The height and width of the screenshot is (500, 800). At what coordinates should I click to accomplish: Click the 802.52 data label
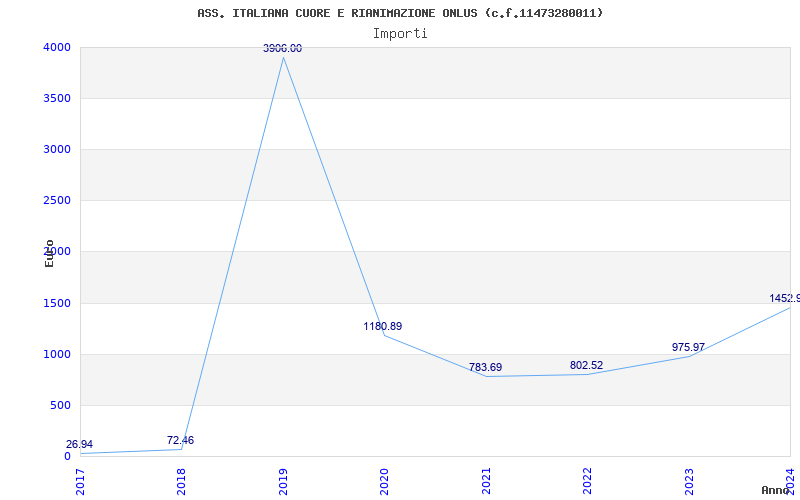(x=586, y=365)
